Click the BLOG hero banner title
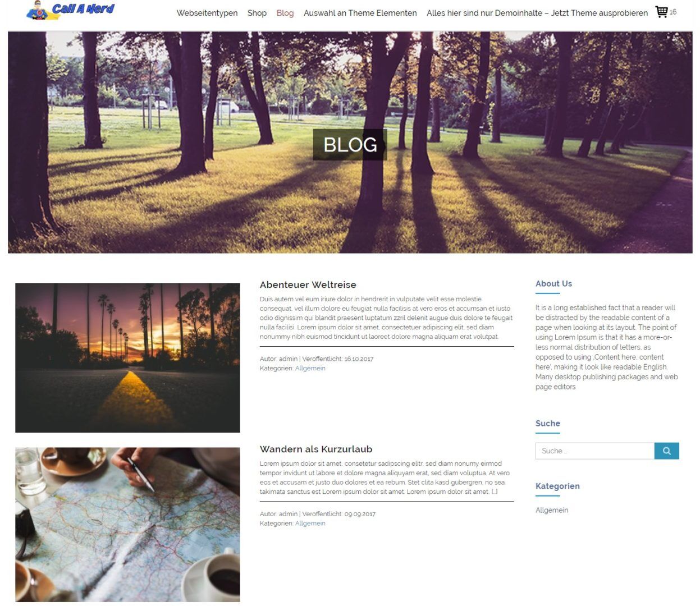 [x=350, y=145]
